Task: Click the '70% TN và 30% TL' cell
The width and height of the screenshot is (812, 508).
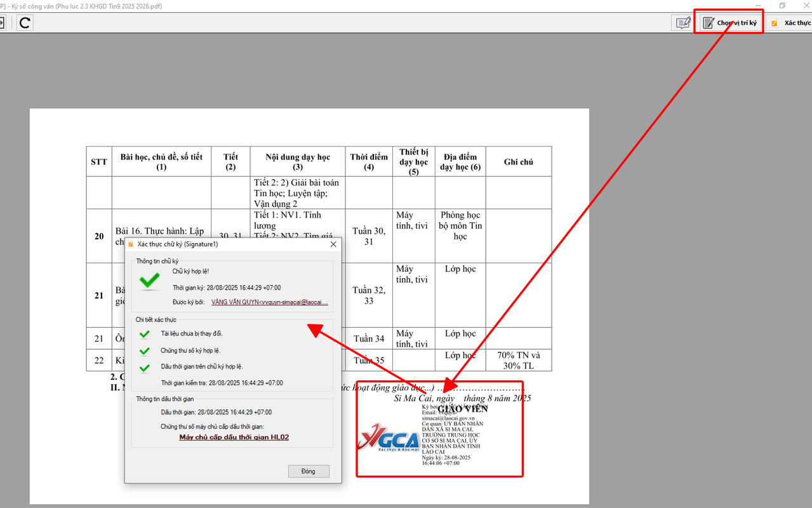Action: (519, 360)
